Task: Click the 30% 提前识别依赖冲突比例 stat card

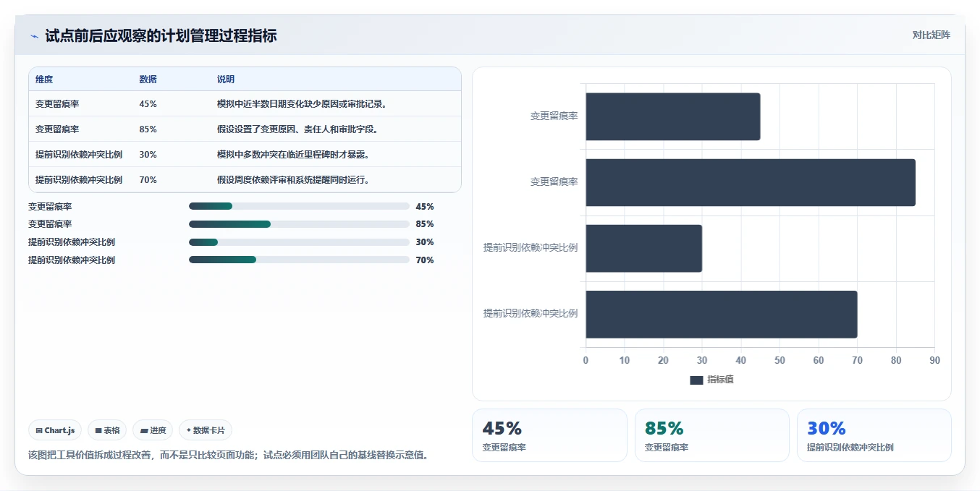Action: point(874,435)
